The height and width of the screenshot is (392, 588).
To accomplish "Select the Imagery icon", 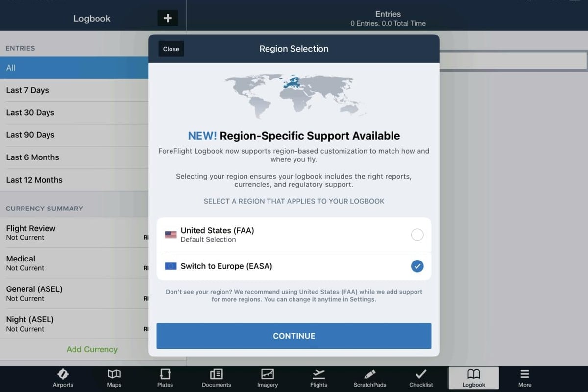I will pyautogui.click(x=267, y=377).
